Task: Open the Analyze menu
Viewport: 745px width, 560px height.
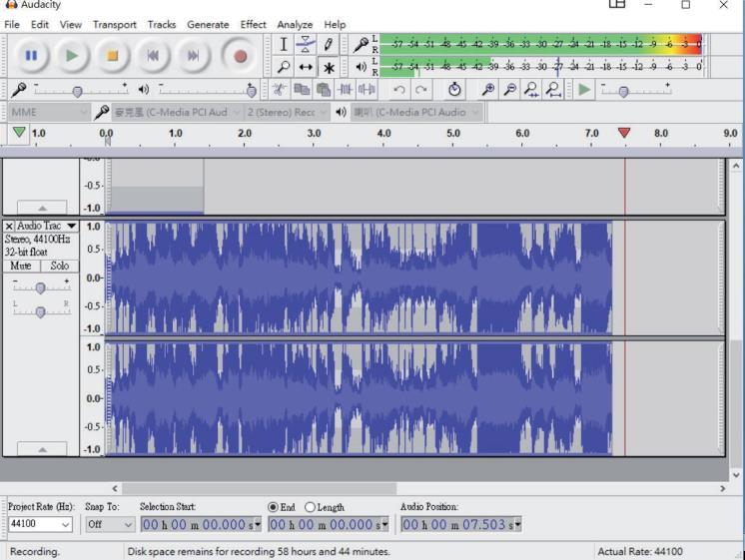Action: (x=295, y=24)
